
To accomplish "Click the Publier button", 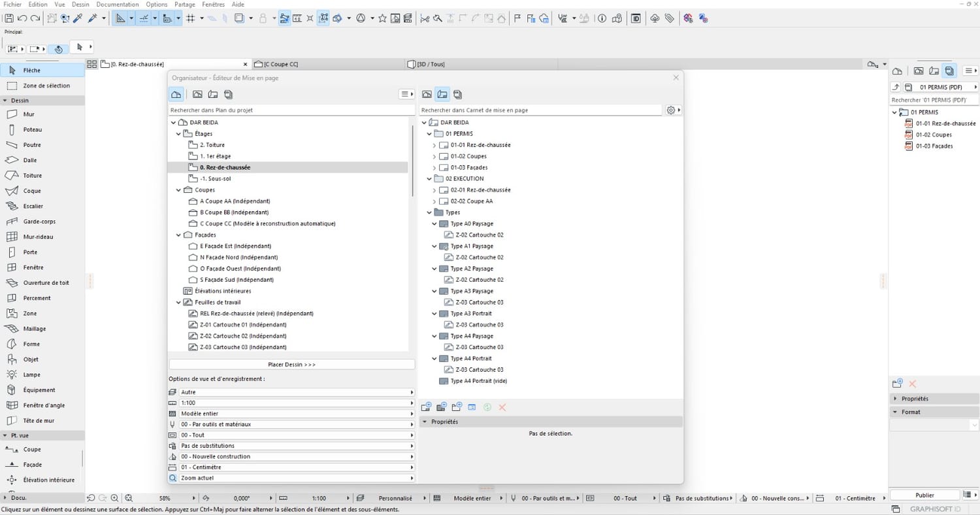I will point(924,495).
